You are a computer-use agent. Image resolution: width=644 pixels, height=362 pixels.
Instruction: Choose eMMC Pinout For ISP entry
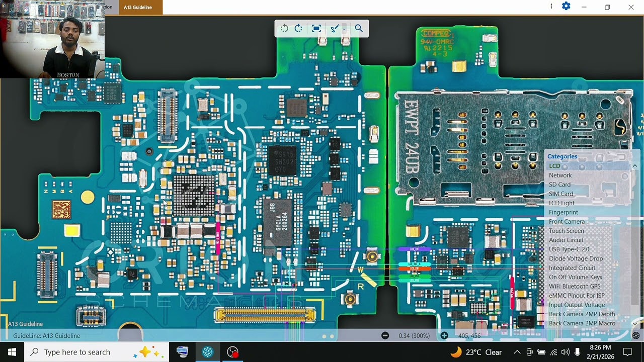tap(577, 296)
